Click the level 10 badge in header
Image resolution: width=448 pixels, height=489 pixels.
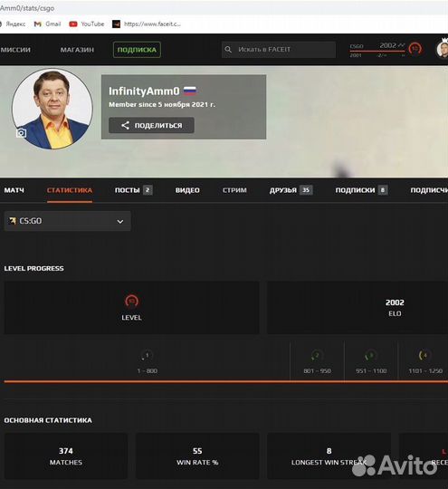pyautogui.click(x=415, y=49)
